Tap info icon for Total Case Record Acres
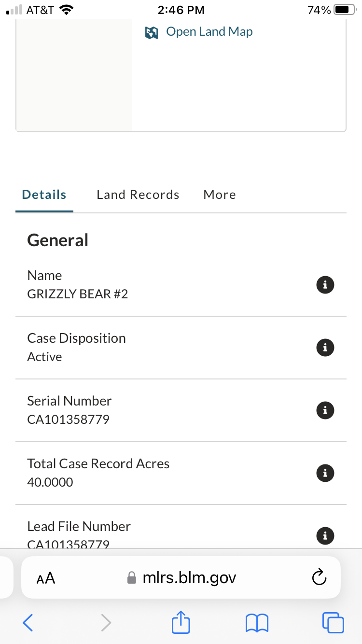362x644 pixels. 325,473
